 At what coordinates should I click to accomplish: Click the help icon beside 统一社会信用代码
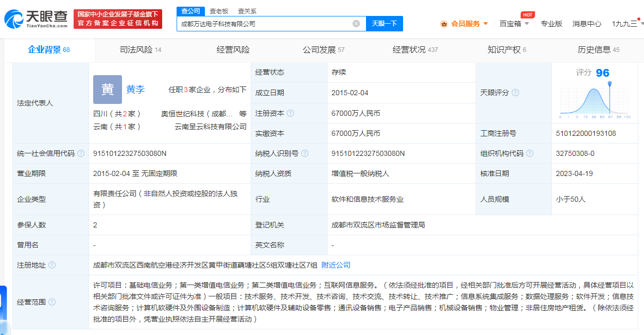(x=81, y=153)
